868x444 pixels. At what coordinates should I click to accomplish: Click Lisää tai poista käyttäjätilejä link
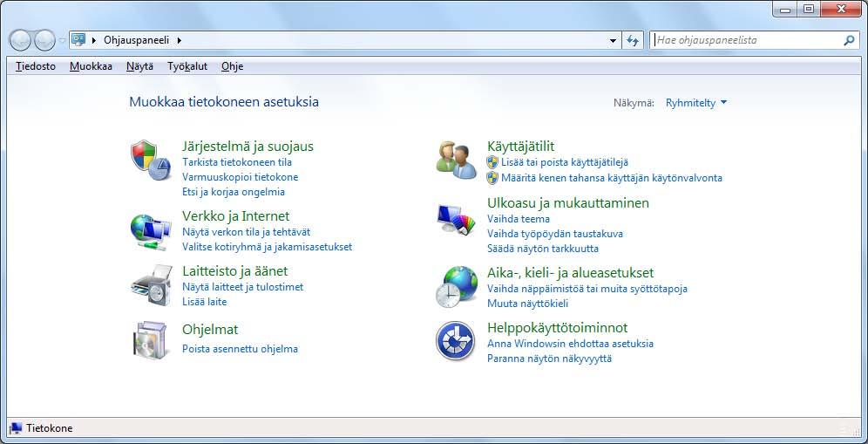565,162
